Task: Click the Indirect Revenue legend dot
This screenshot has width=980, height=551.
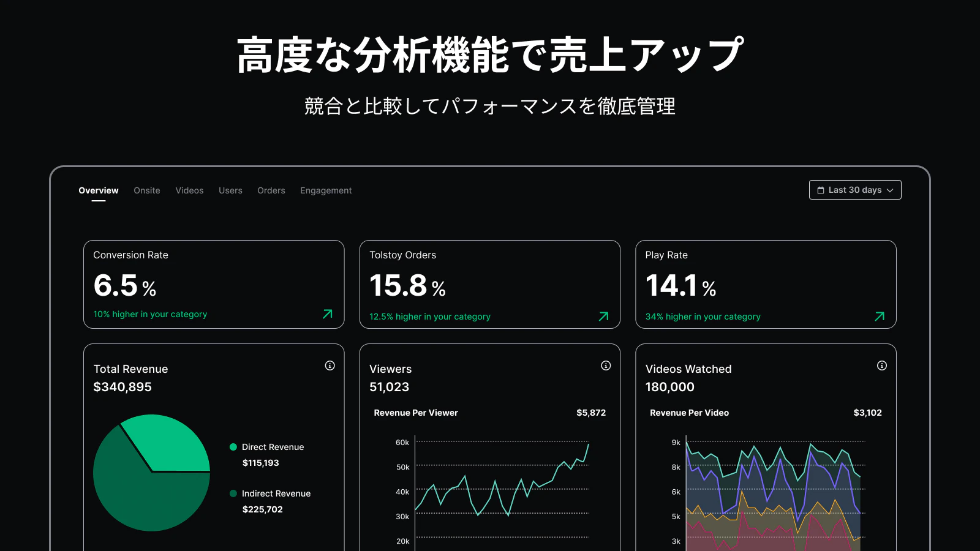Action: [x=233, y=493]
